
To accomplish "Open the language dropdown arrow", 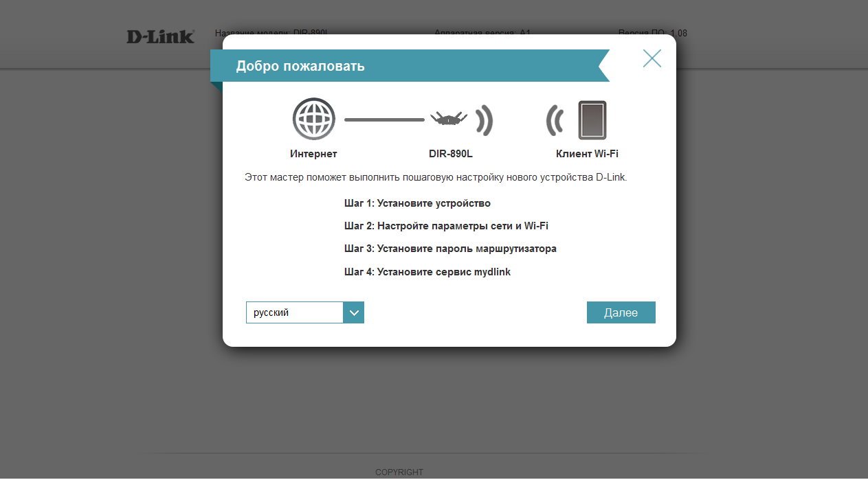I will (353, 312).
